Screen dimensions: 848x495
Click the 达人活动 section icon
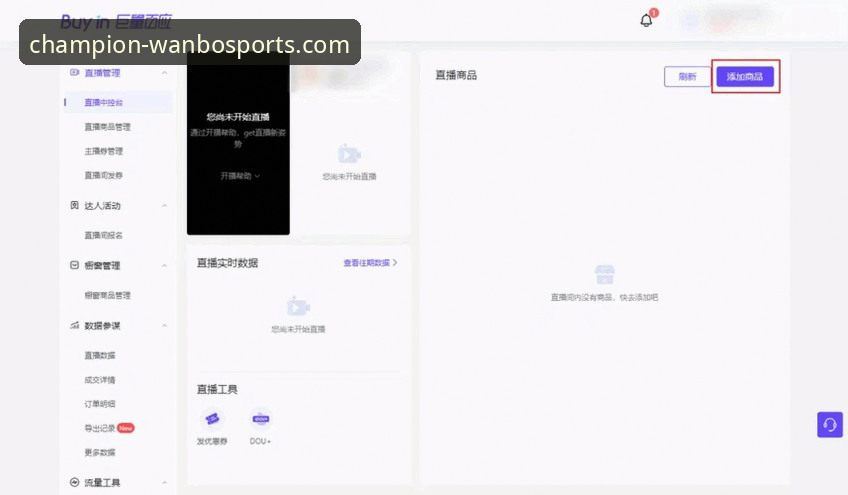(x=75, y=205)
